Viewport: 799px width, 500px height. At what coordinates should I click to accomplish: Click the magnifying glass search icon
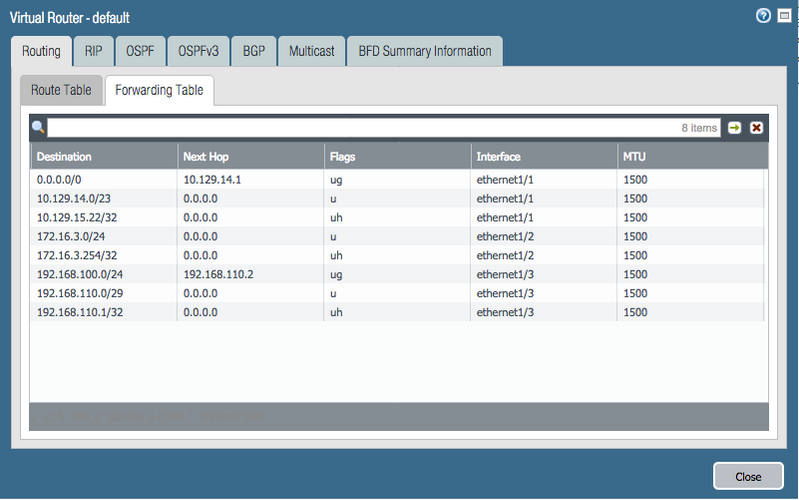[x=38, y=128]
